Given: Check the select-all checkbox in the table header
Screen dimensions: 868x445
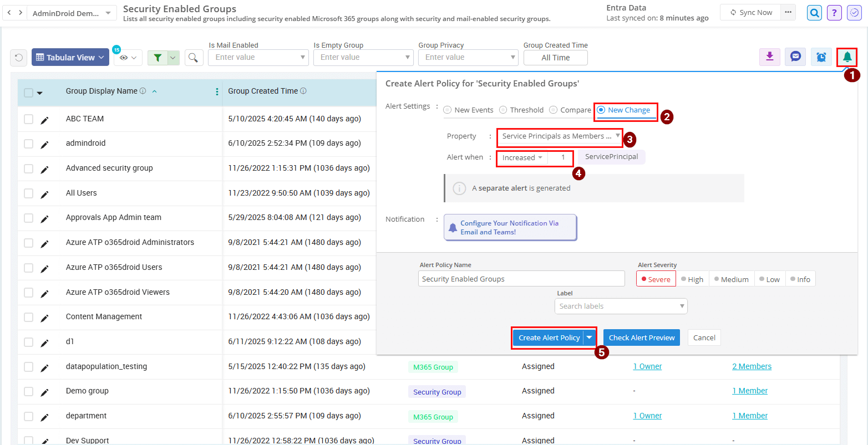Looking at the screenshot, I should (x=29, y=92).
